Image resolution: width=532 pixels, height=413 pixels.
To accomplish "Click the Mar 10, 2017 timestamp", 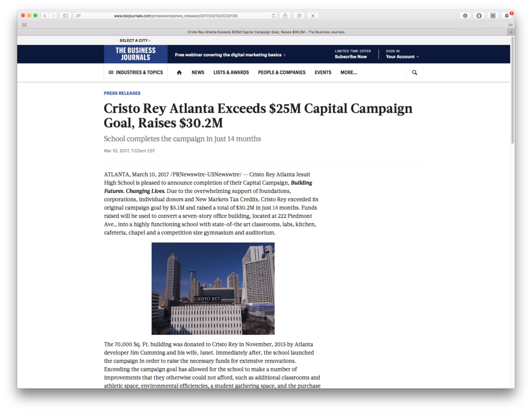I will pyautogui.click(x=129, y=151).
